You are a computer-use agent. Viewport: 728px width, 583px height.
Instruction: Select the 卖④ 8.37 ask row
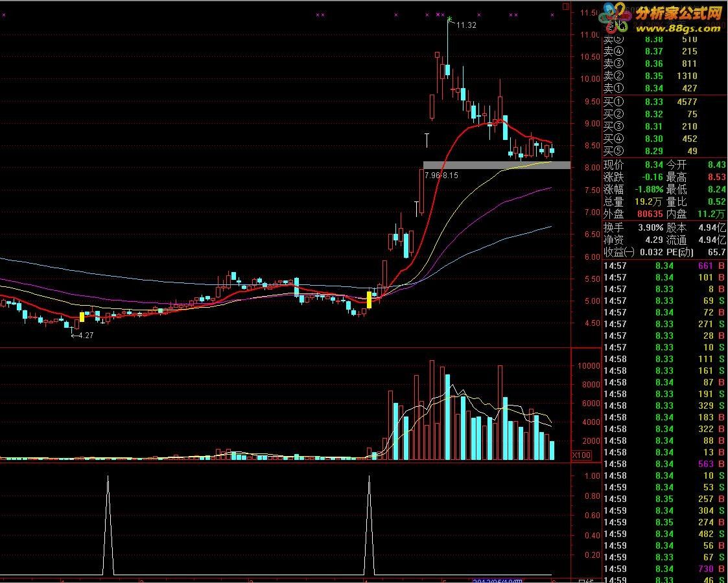pyautogui.click(x=650, y=51)
